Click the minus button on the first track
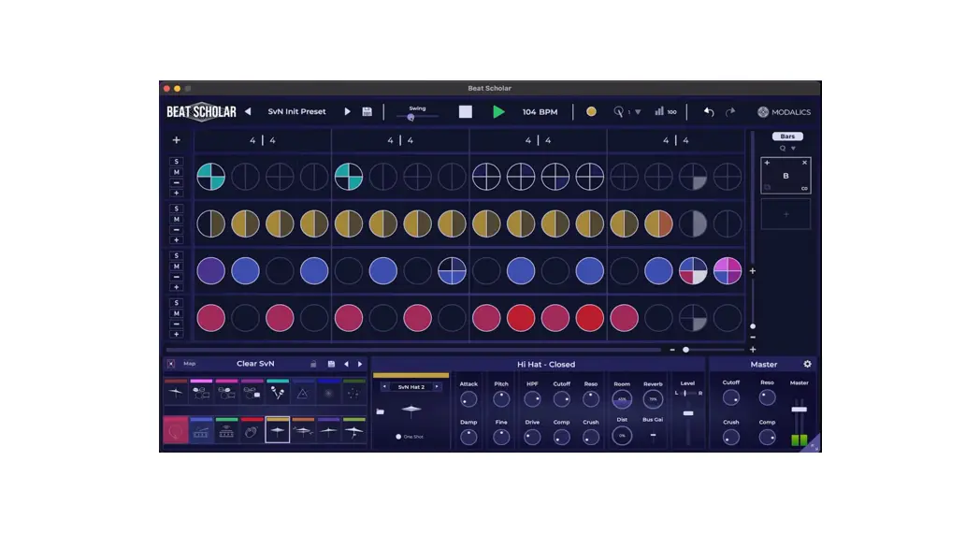980x533 pixels. pyautogui.click(x=176, y=182)
